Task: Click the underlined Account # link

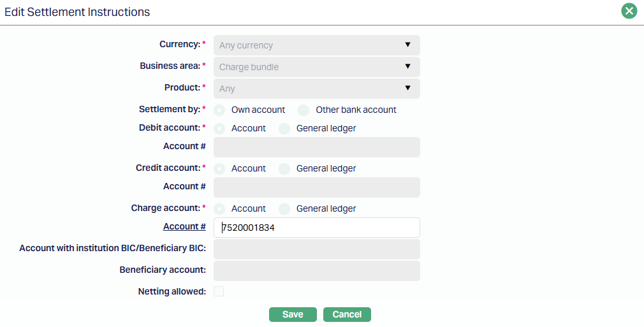Action: click(184, 227)
